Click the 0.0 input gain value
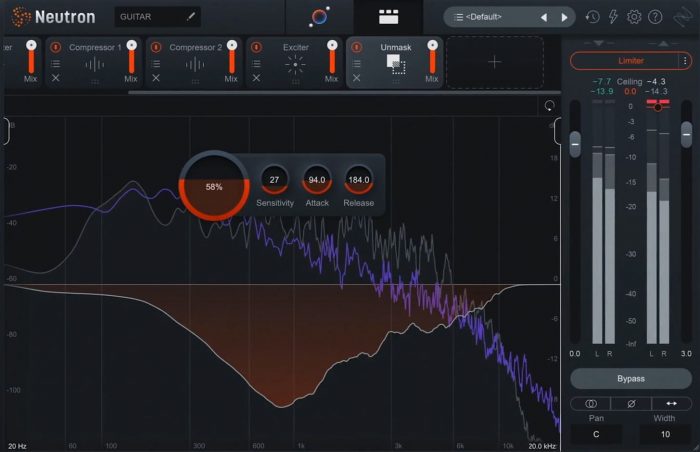 coord(575,354)
